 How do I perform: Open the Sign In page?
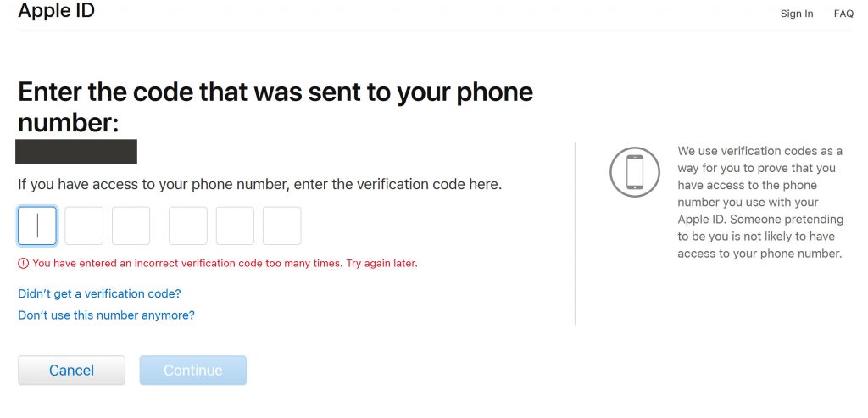point(797,14)
